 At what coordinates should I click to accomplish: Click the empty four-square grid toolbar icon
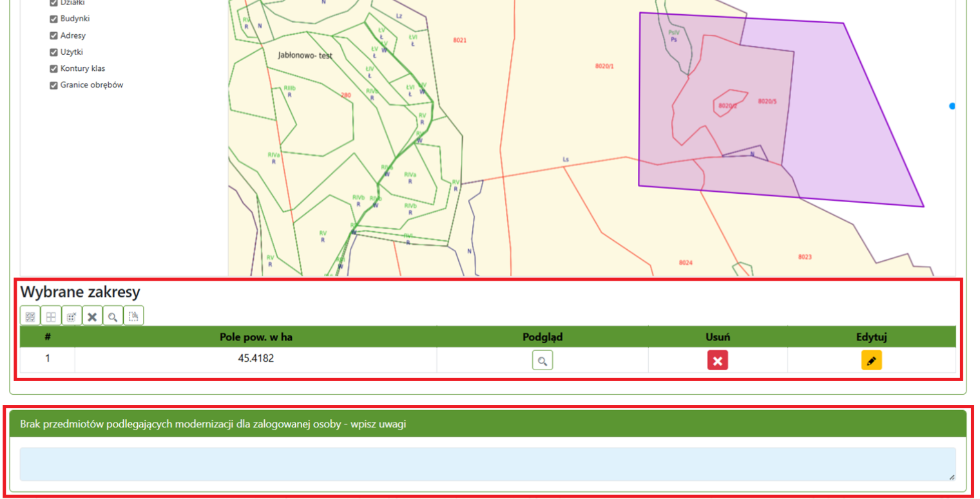(x=51, y=316)
